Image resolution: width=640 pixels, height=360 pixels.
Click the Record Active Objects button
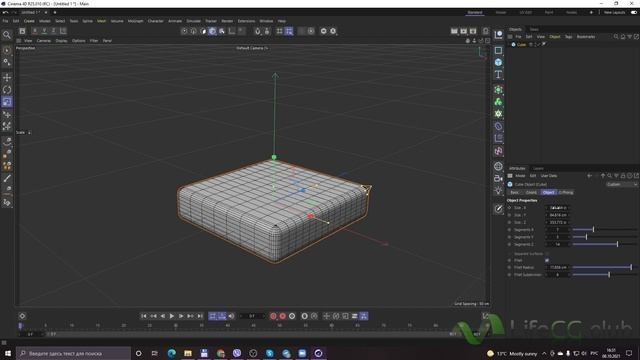[x=273, y=316]
